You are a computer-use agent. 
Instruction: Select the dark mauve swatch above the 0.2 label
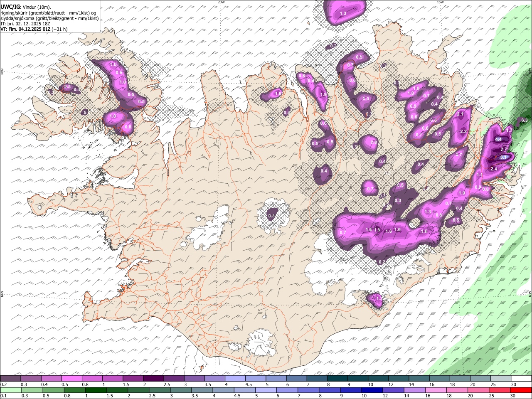(10, 378)
